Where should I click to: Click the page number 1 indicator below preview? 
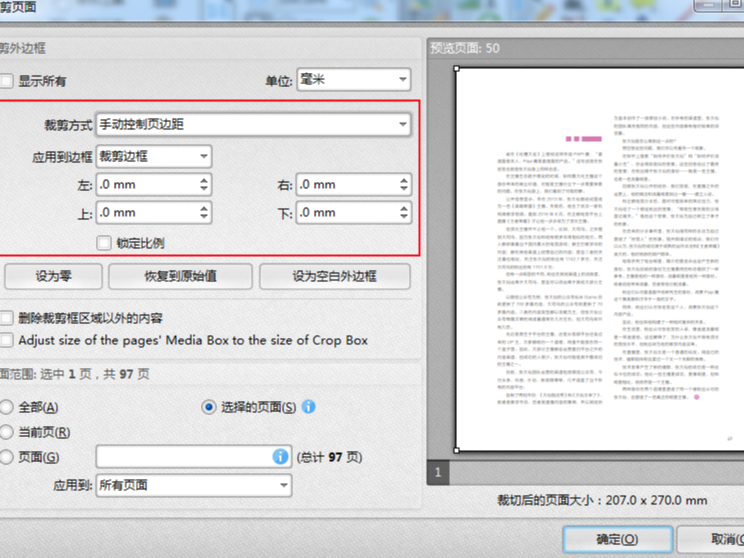tap(438, 472)
